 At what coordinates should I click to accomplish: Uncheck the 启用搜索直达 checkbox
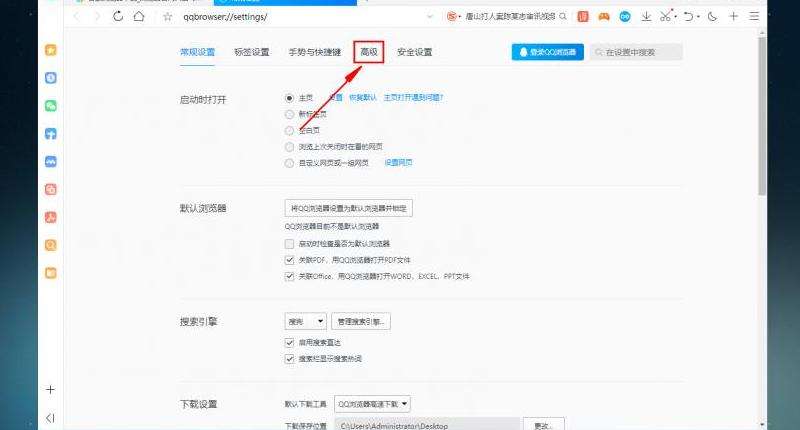(x=289, y=343)
